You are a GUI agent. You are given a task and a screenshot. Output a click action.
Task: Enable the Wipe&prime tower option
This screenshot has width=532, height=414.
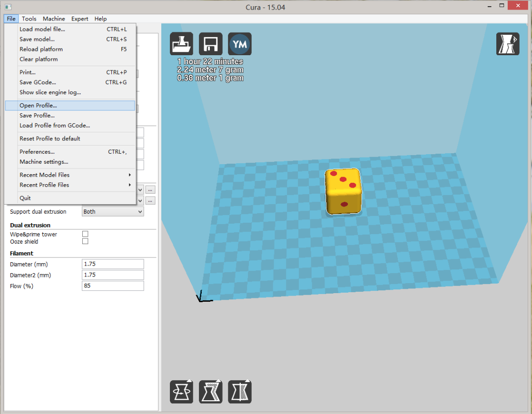[85, 234]
